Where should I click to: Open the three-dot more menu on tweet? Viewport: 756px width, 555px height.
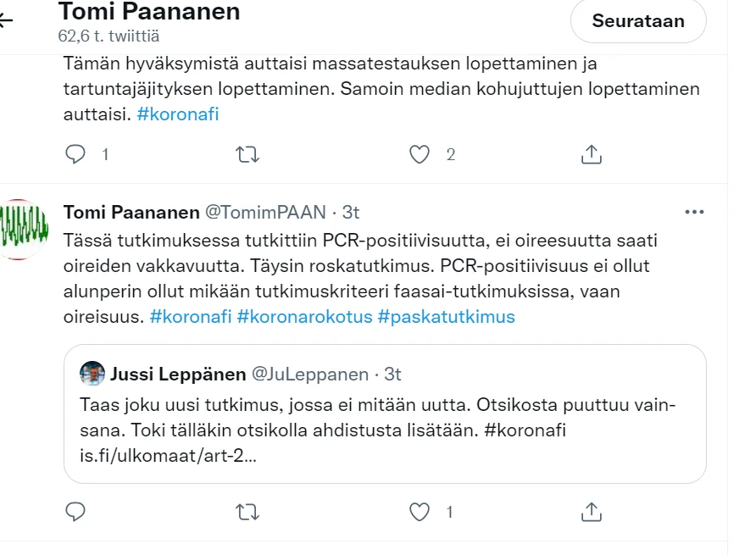pyautogui.click(x=694, y=212)
